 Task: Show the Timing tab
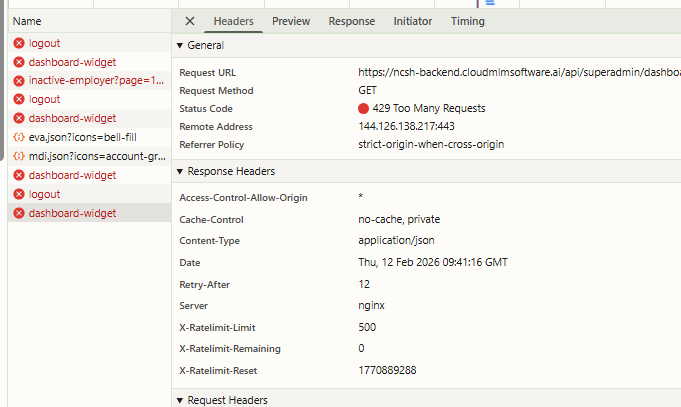point(467,21)
